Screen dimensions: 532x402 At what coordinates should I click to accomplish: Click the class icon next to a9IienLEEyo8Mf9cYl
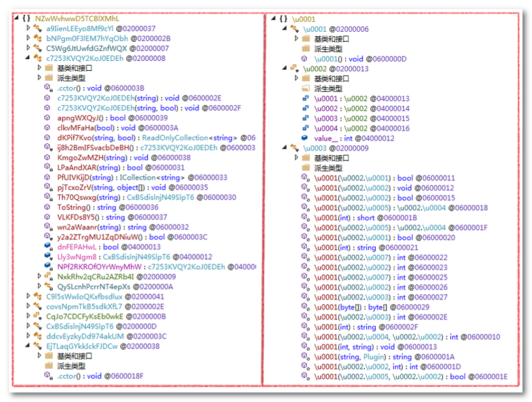(37, 28)
